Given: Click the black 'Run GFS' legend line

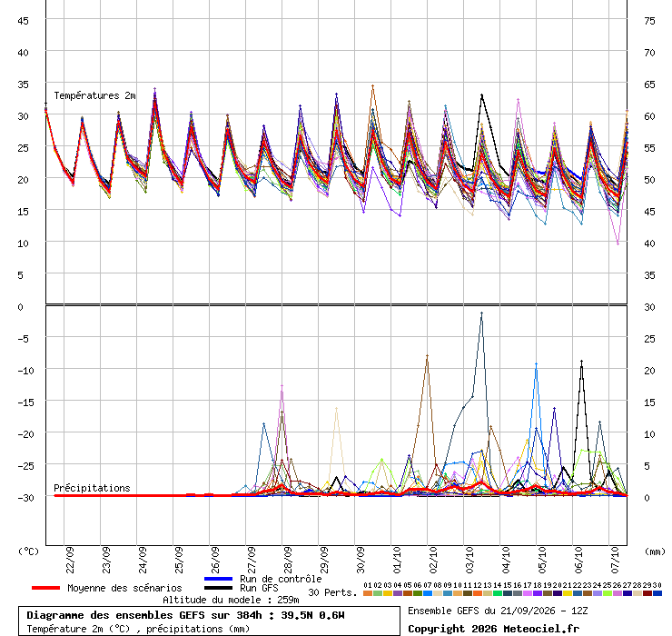Looking at the screenshot, I should pyautogui.click(x=218, y=588).
